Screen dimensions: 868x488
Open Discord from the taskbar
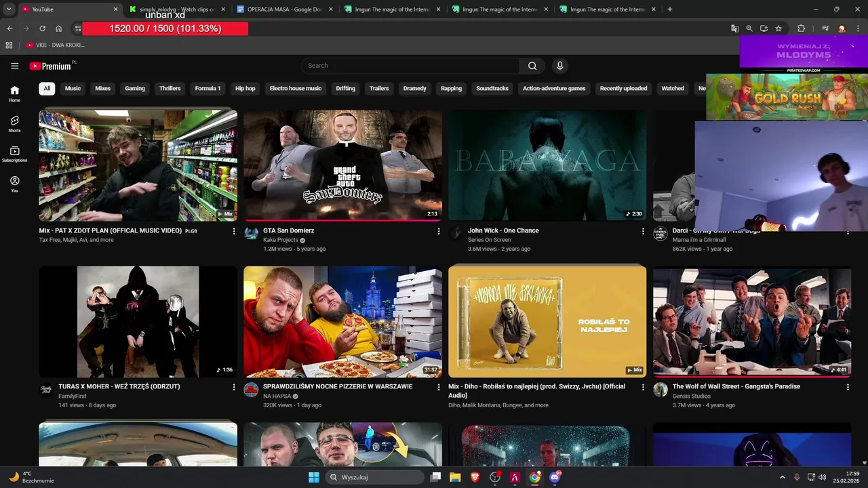555,477
